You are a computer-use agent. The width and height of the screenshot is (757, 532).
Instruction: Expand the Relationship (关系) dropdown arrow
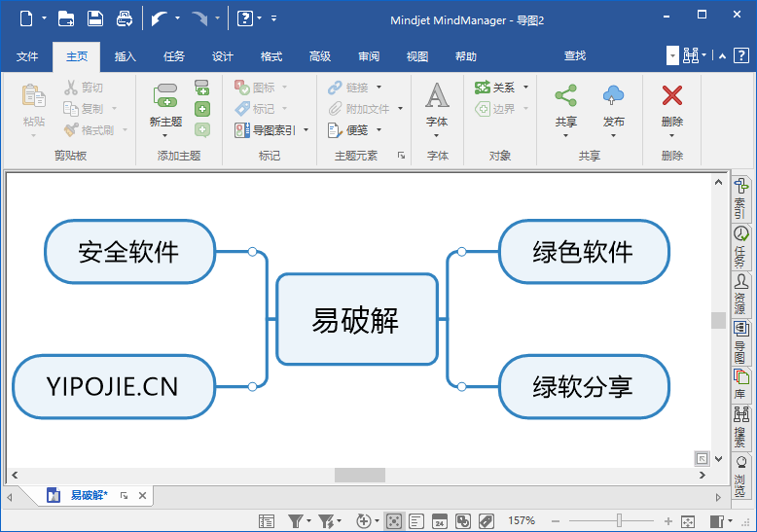pyautogui.click(x=526, y=88)
